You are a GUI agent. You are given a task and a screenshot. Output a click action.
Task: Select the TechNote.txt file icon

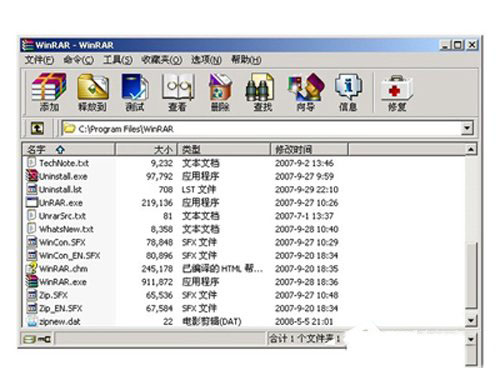coord(31,162)
